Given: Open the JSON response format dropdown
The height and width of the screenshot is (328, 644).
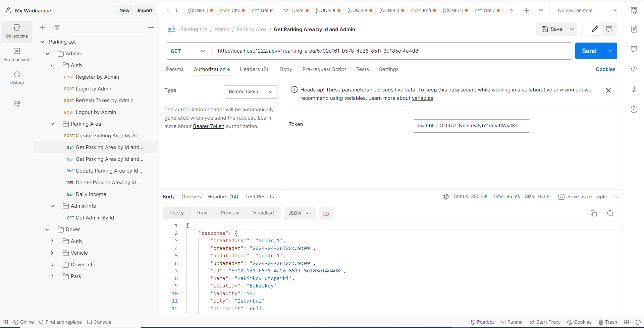Looking at the screenshot, I should click(300, 213).
